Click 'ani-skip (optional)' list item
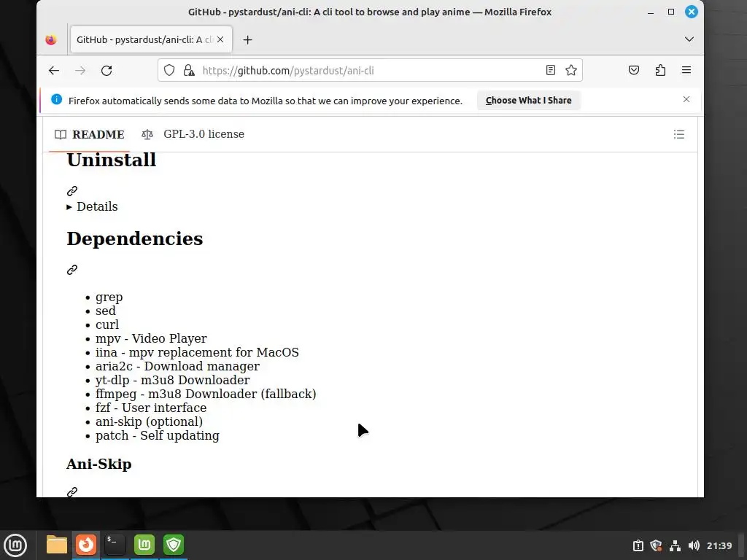 (149, 421)
